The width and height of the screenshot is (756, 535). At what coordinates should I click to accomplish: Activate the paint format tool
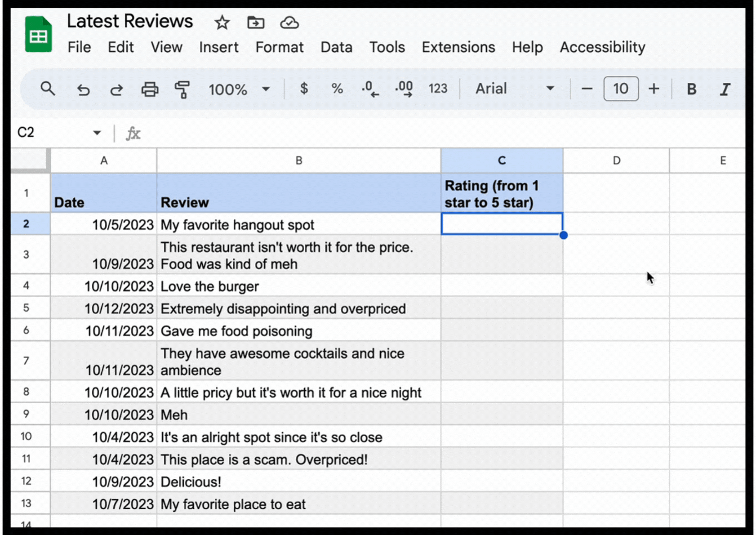[x=182, y=89]
